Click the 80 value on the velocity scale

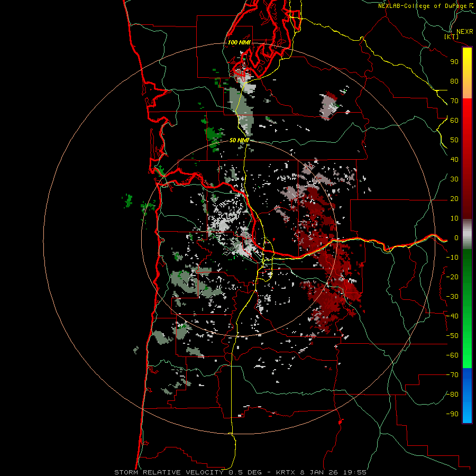[454, 81]
